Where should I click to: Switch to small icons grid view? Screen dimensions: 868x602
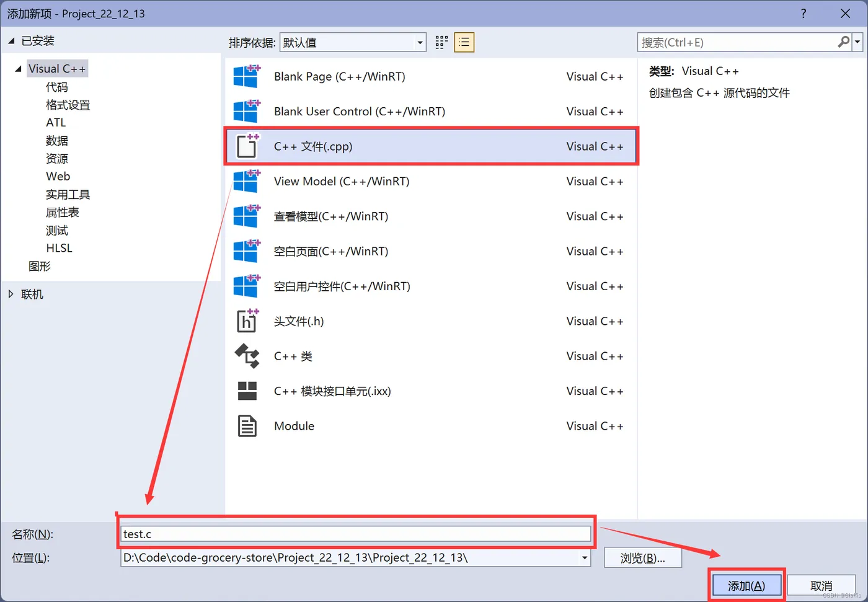(441, 42)
